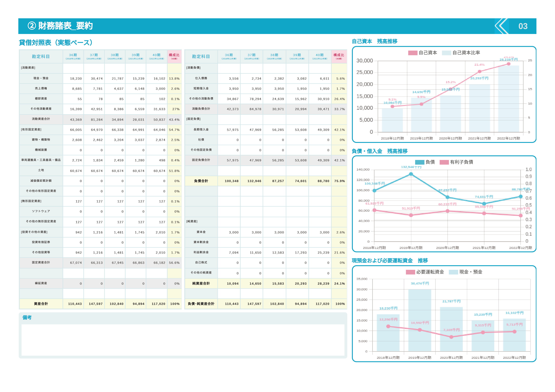Select the 資産合計 row label
The height and width of the screenshot is (392, 555).
(x=41, y=304)
